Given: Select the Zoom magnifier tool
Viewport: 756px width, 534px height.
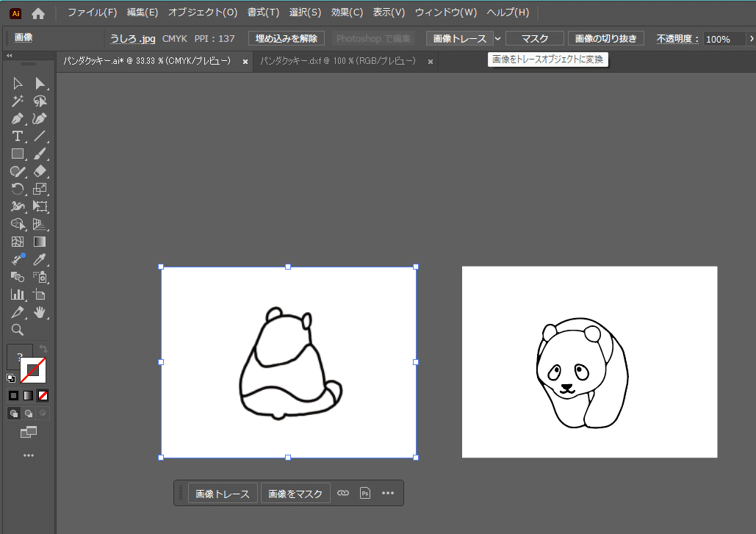Looking at the screenshot, I should (18, 330).
